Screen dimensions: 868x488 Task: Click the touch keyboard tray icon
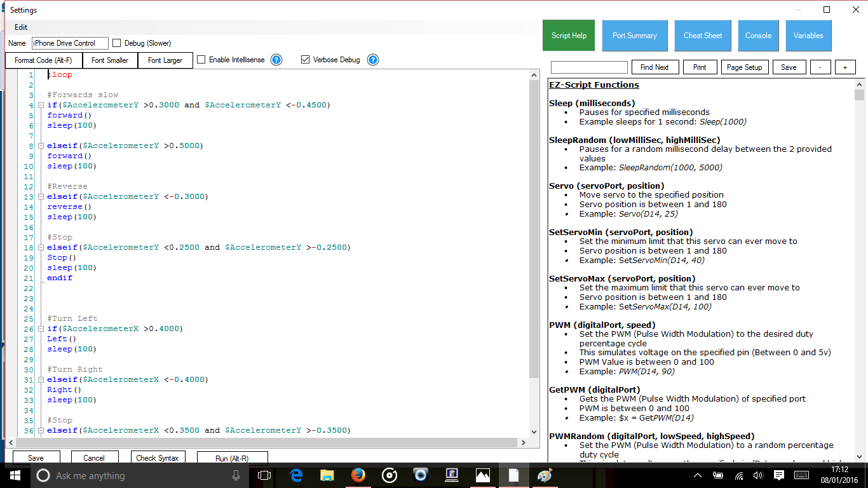pyautogui.click(x=801, y=475)
